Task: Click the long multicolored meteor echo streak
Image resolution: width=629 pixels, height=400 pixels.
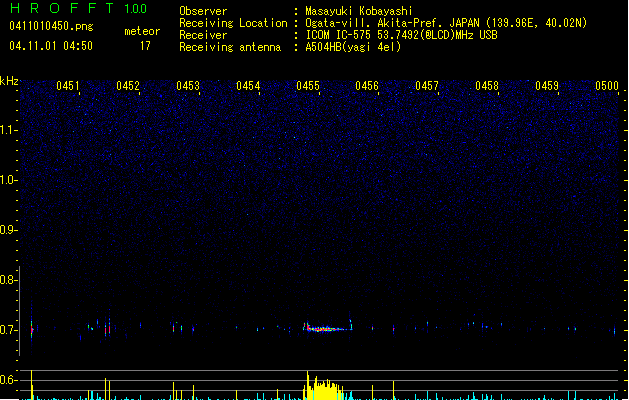Action: (327, 327)
